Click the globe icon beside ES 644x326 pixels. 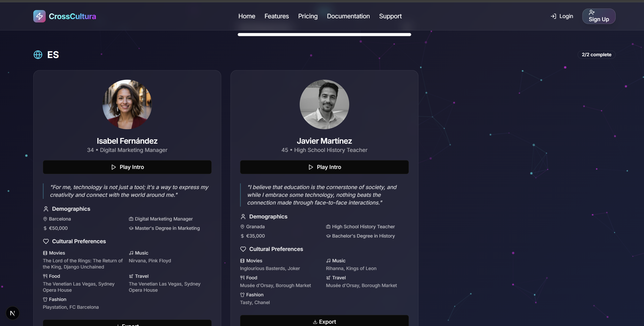[x=38, y=55]
